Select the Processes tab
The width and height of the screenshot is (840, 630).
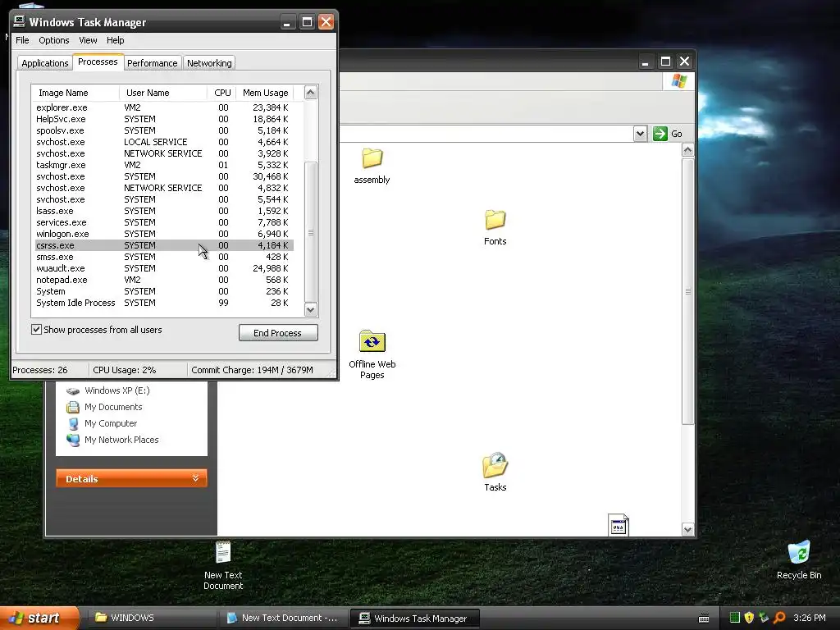pyautogui.click(x=98, y=62)
